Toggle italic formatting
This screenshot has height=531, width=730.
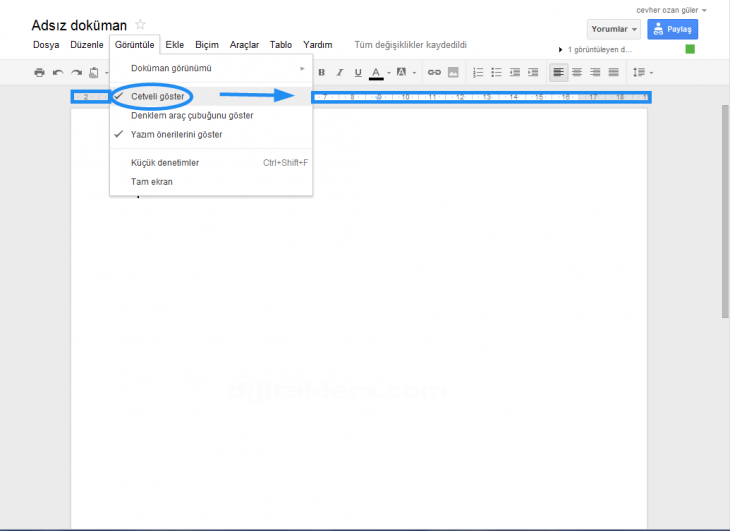[x=340, y=73]
